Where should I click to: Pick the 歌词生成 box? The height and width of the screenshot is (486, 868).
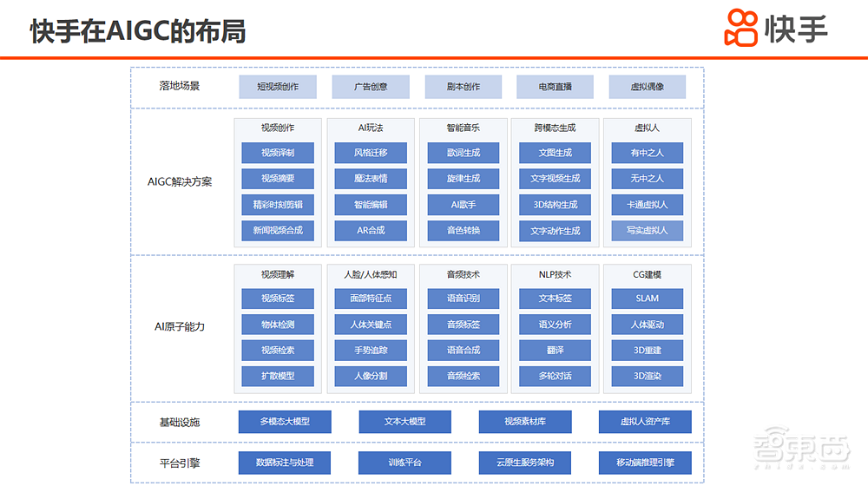tap(464, 153)
